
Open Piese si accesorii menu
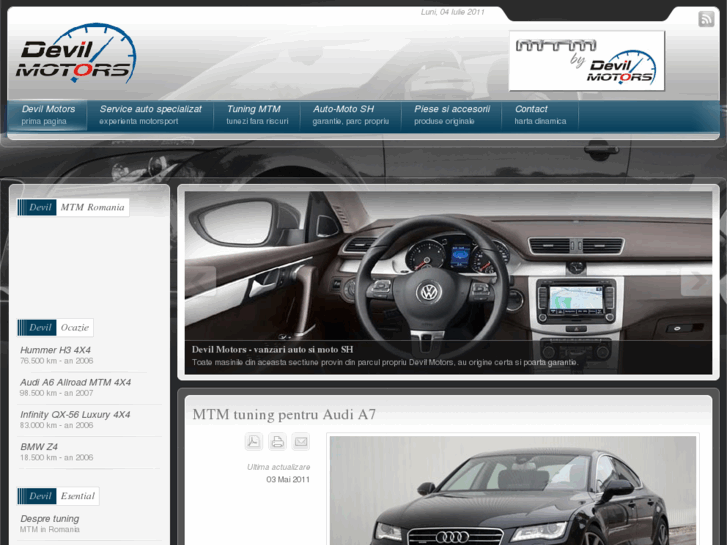tap(452, 115)
